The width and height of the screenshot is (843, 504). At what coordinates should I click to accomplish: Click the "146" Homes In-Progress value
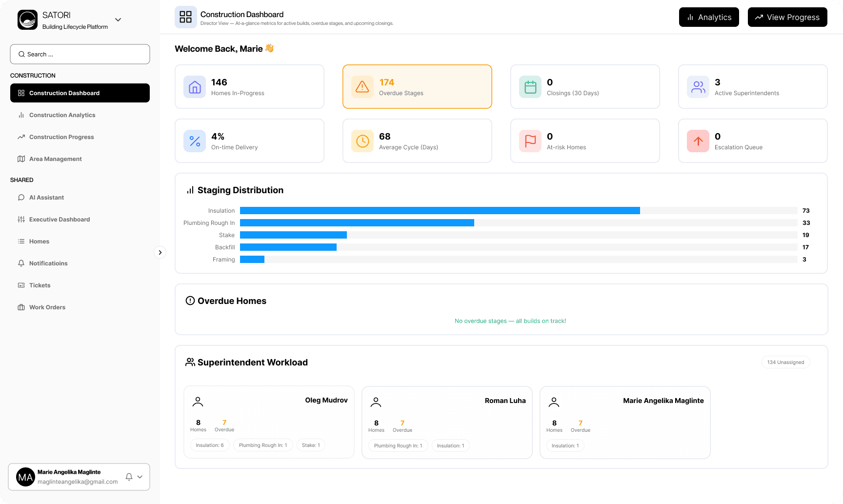click(219, 82)
